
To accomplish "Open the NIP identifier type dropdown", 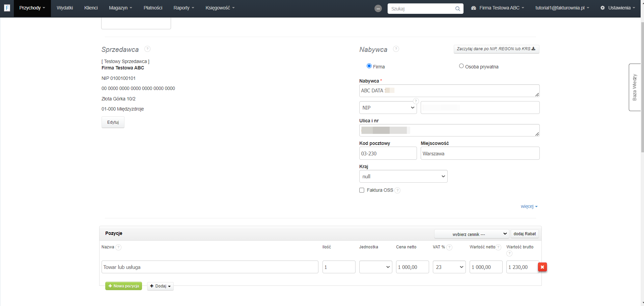I will [388, 108].
